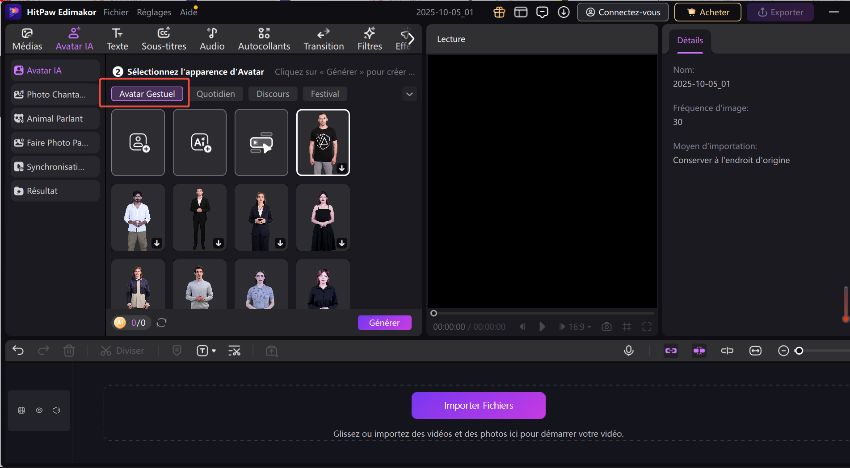Click the redo arrow icon
This screenshot has height=468, width=850.
[43, 351]
